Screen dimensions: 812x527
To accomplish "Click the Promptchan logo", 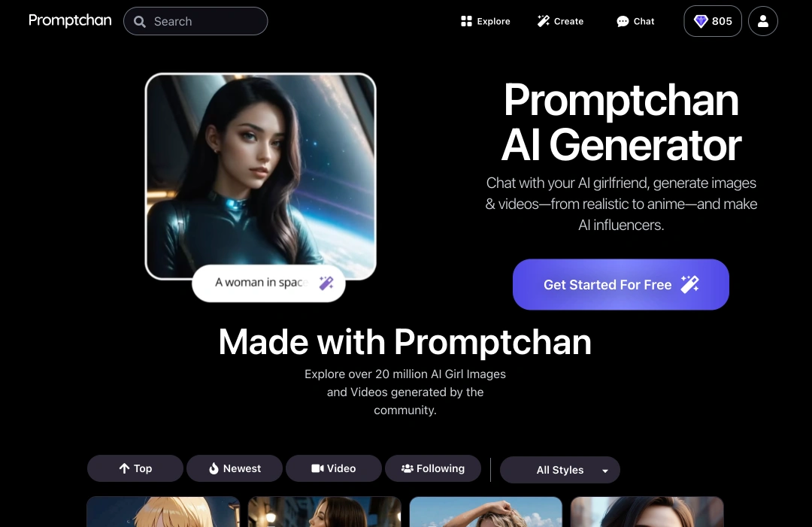I will coord(70,21).
